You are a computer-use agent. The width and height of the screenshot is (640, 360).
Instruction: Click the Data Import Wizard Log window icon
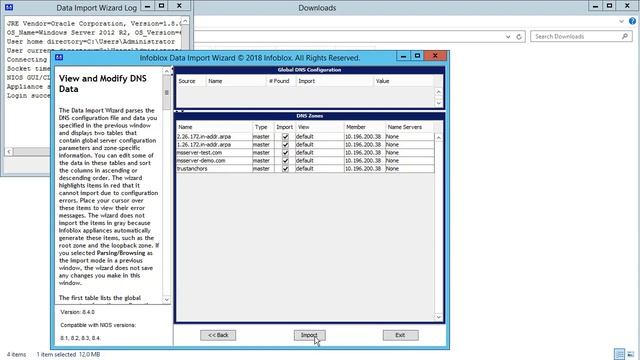(x=9, y=7)
